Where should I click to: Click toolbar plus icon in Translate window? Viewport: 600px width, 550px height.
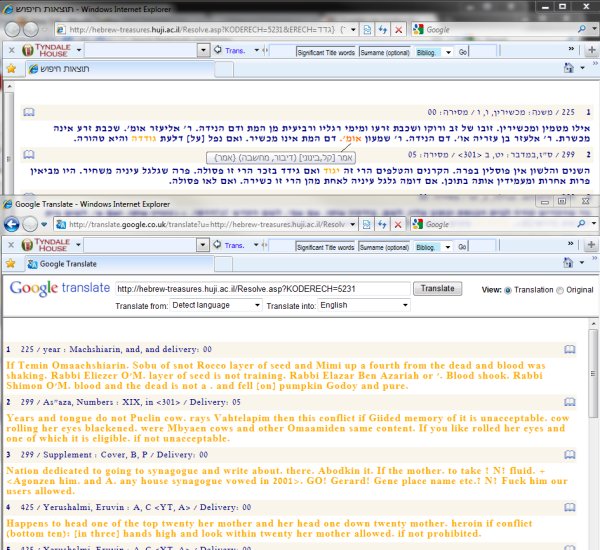point(591,244)
